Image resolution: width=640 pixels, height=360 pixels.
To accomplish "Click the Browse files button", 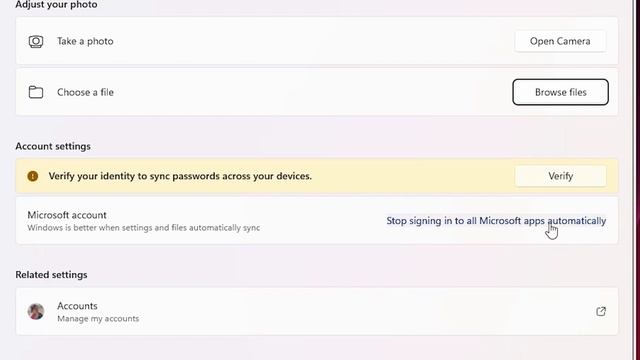I will click(x=560, y=92).
